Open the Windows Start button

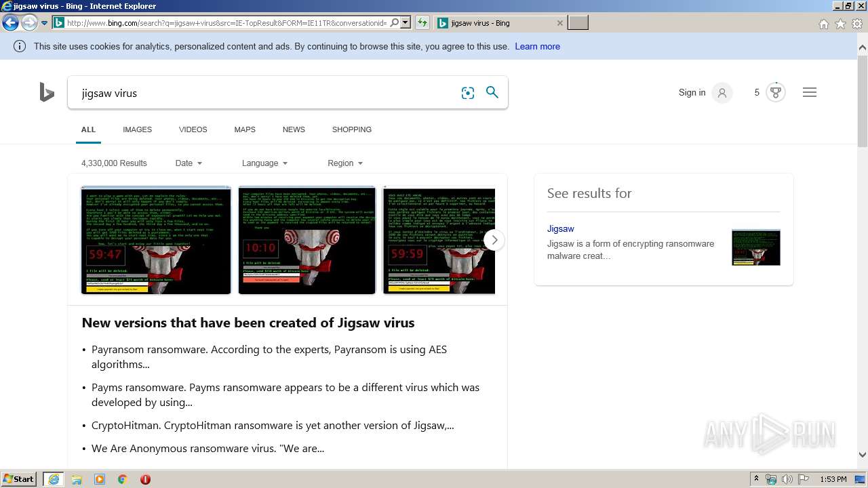(x=18, y=479)
